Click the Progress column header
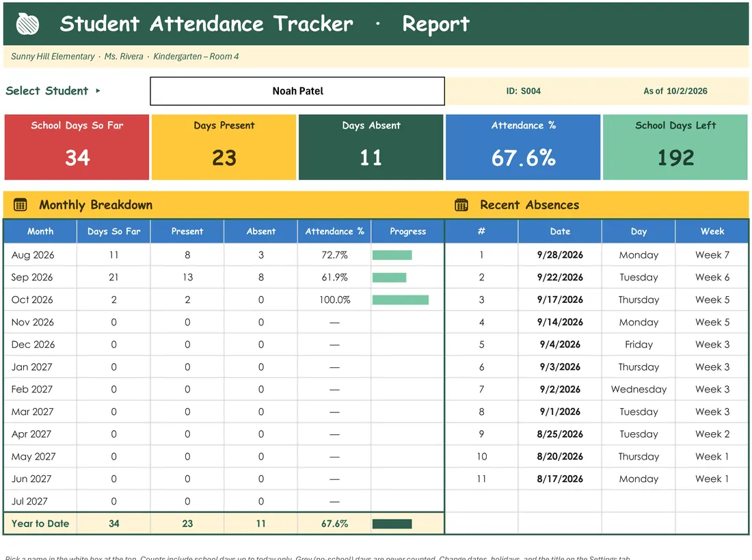752x560 pixels. (407, 231)
